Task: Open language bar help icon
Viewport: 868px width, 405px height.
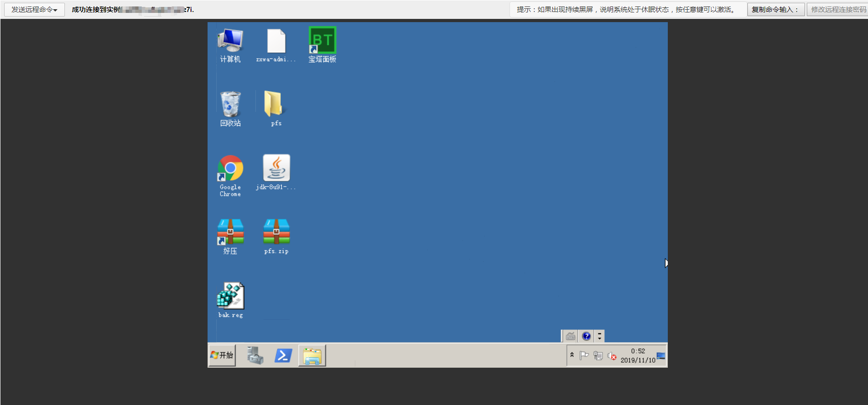Action: pos(586,336)
